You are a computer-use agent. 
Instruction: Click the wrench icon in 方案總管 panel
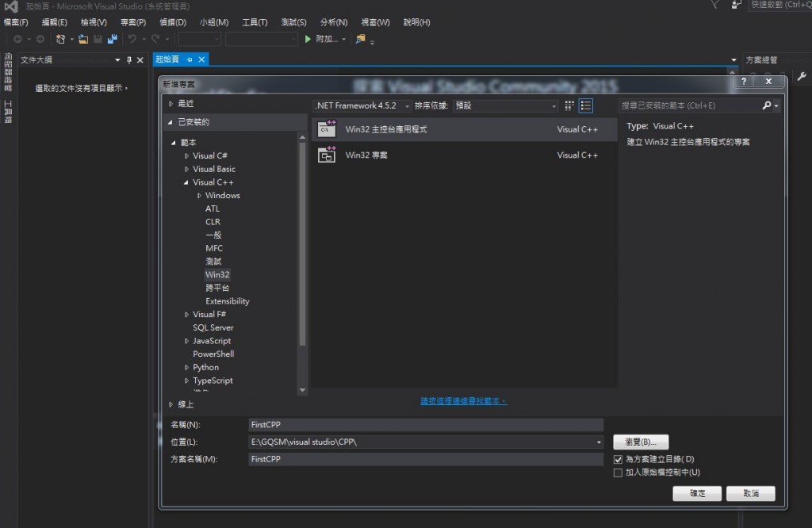click(x=802, y=77)
